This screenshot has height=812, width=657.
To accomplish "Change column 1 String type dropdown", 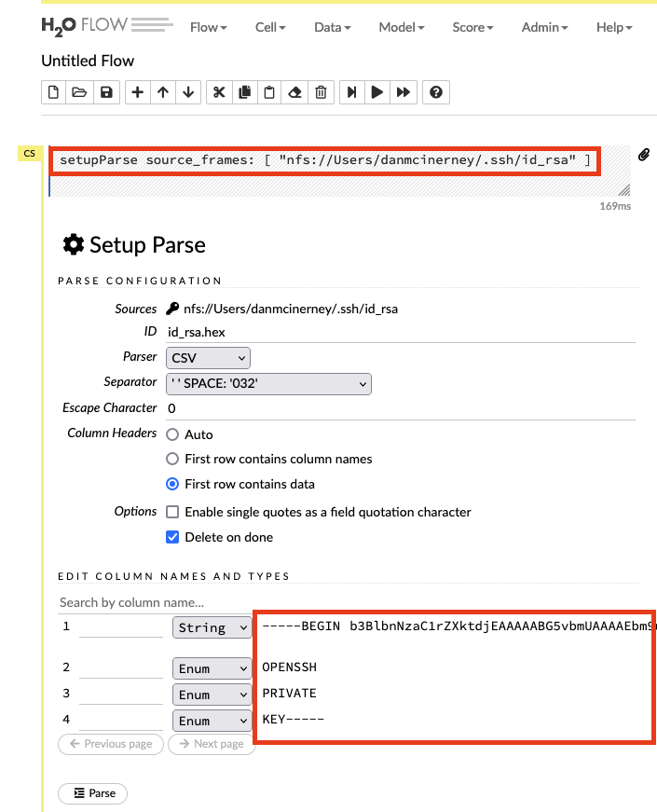I will point(212,627).
